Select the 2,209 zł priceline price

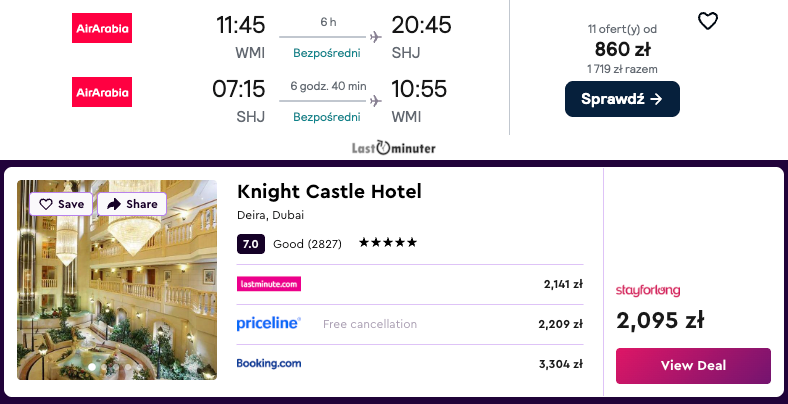563,324
